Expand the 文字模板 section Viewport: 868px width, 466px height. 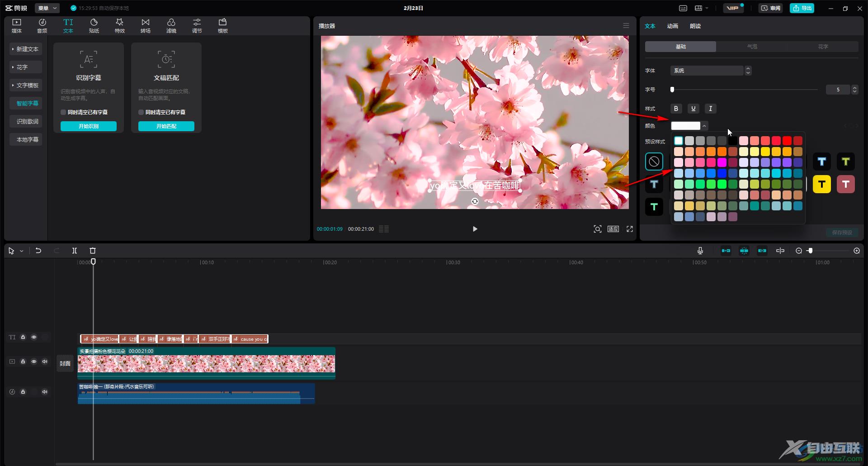[26, 85]
